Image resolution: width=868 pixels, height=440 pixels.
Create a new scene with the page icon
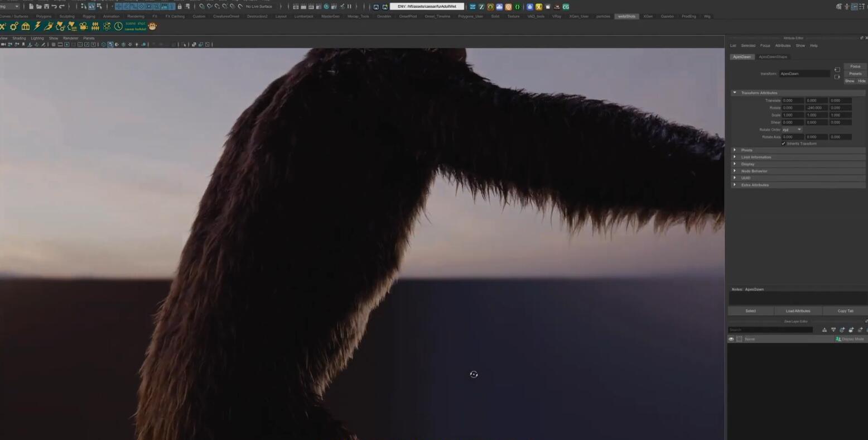click(x=31, y=7)
